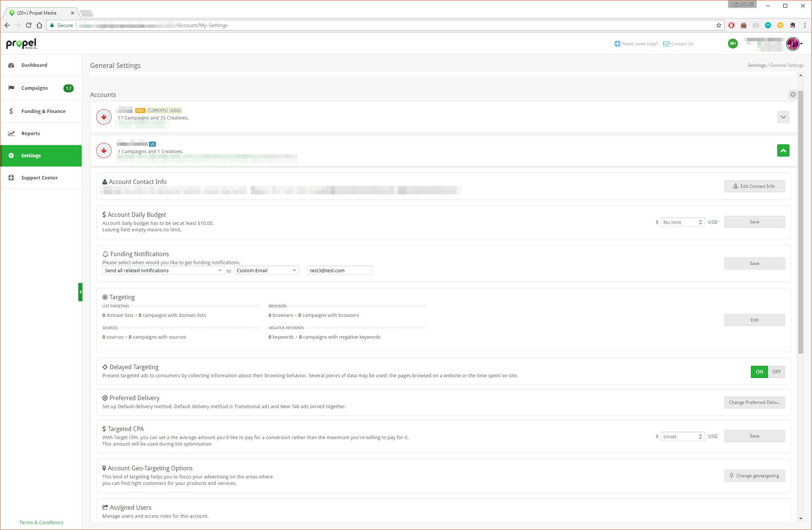The width and height of the screenshot is (812, 530).
Task: Increase Account Daily Budget stepper
Action: [x=700, y=220]
